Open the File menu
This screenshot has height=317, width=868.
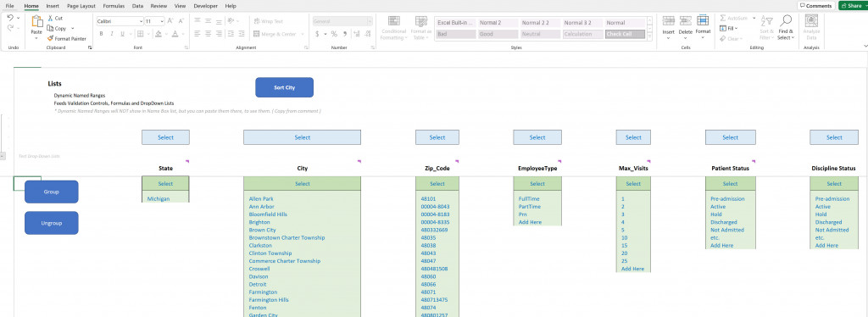10,6
